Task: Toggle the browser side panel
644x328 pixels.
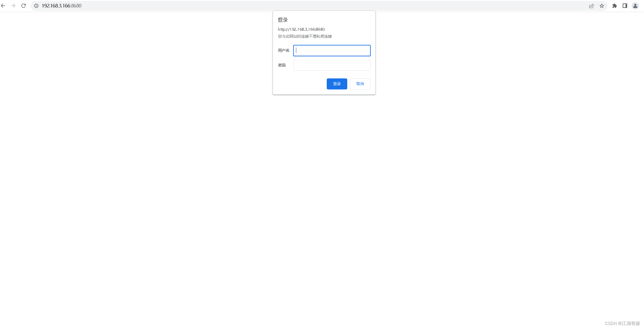Action: [x=625, y=6]
